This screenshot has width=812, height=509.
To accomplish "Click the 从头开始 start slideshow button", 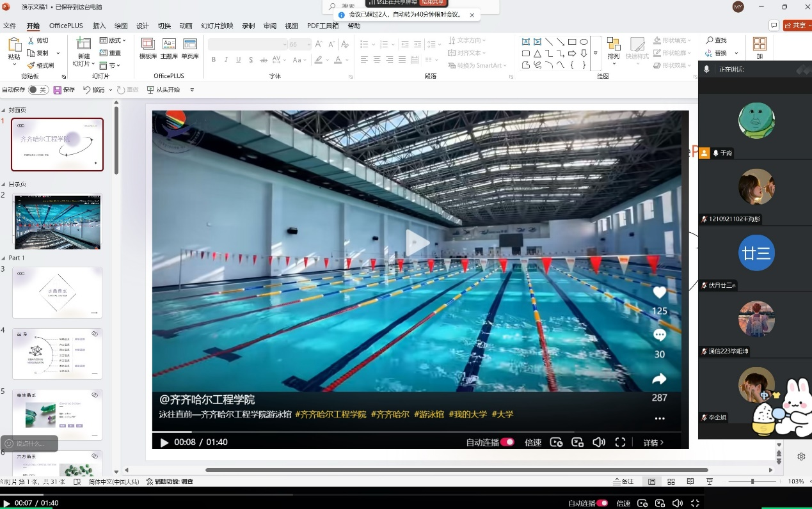I will coord(163,90).
